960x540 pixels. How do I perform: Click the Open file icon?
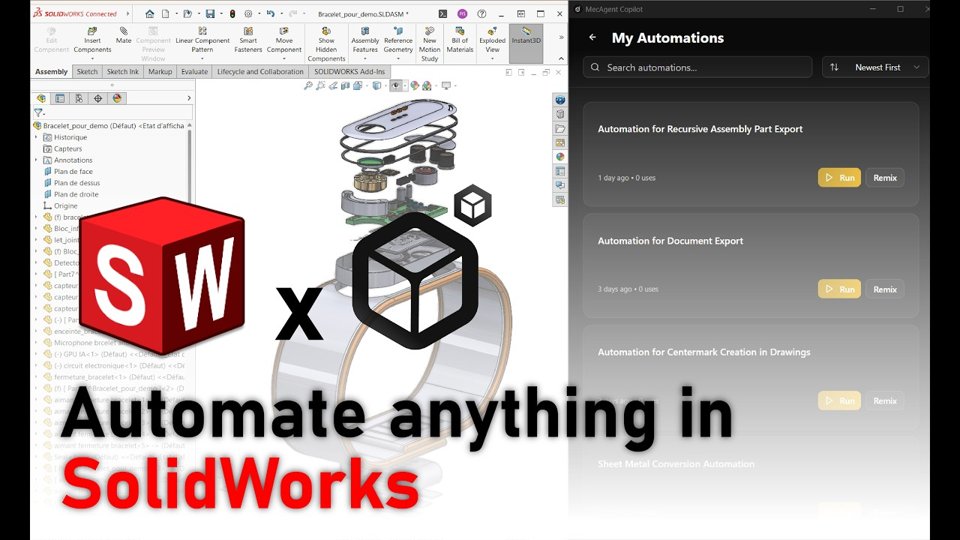coord(187,13)
